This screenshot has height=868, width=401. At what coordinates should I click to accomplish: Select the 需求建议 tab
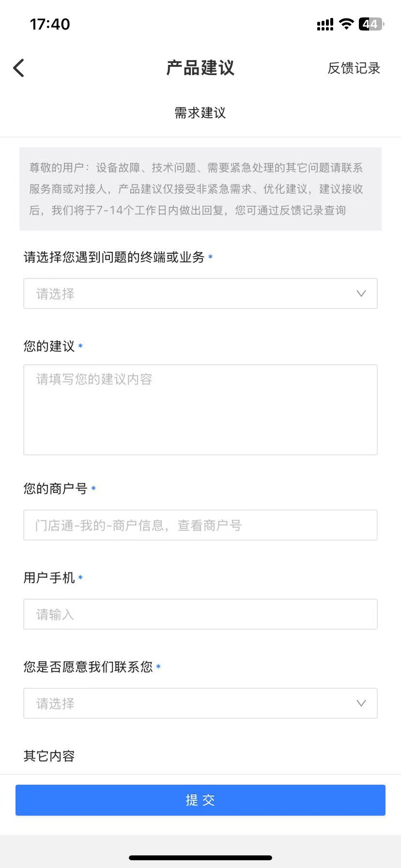click(x=200, y=113)
